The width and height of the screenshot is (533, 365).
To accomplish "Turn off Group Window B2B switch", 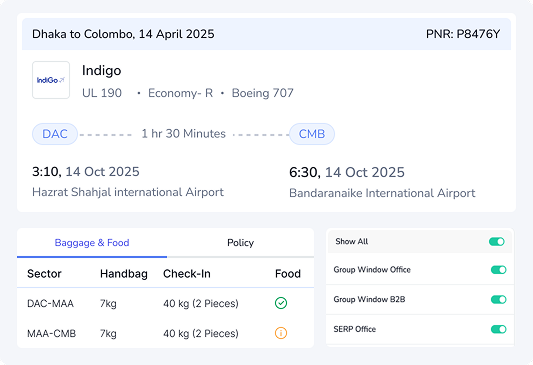I will [x=498, y=299].
